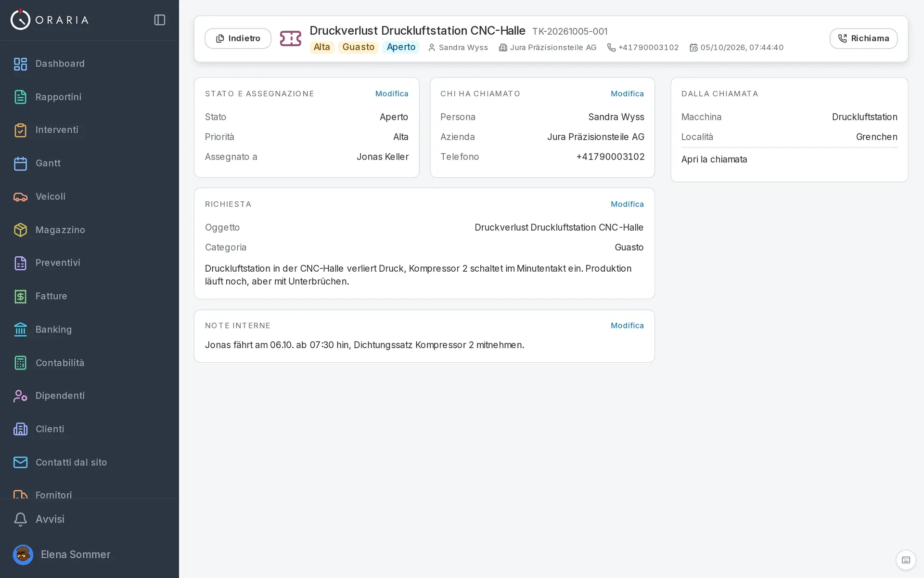Collapse the sidebar with the panel icon
The height and width of the screenshot is (578, 924).
[160, 20]
